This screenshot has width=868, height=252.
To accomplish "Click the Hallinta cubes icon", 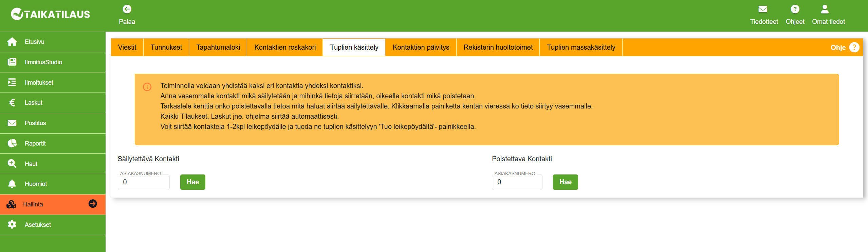I will pyautogui.click(x=11, y=204).
